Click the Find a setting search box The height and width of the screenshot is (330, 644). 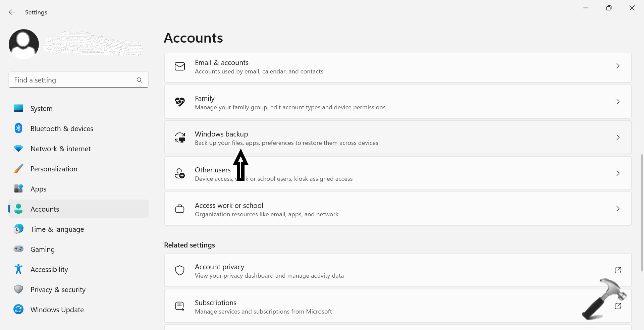click(x=72, y=80)
